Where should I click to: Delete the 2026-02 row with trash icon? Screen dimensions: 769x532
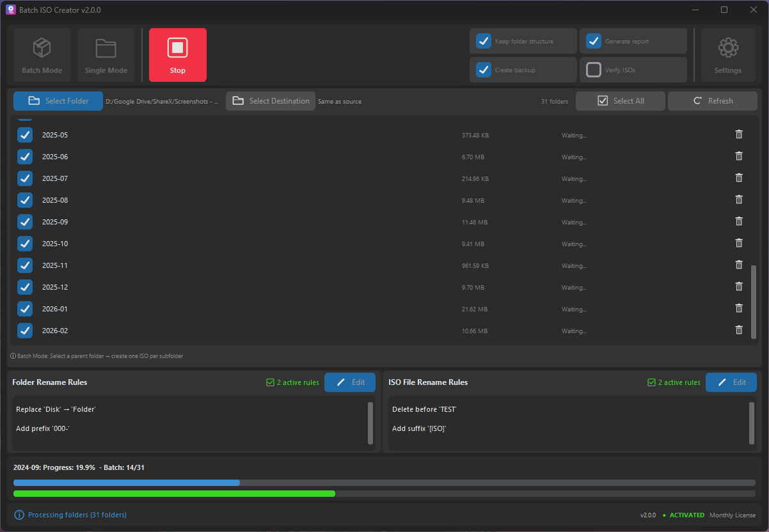739,330
